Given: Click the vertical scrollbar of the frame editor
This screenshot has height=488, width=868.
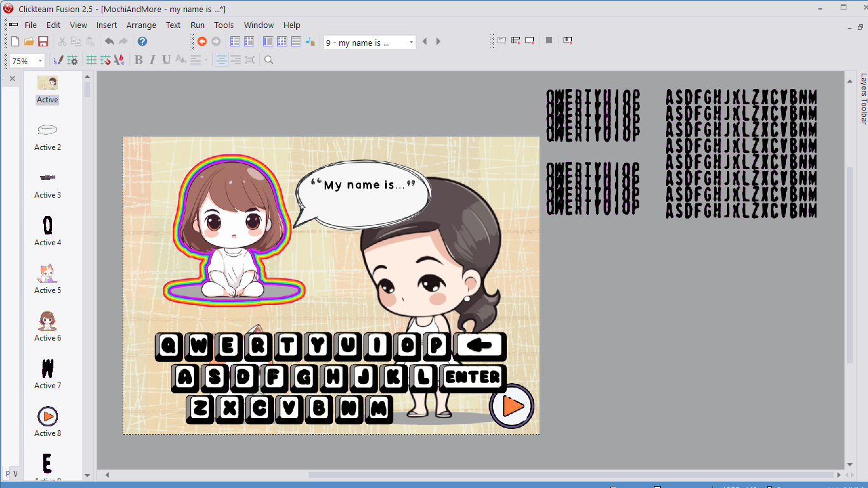Looking at the screenshot, I should pyautogui.click(x=850, y=264).
